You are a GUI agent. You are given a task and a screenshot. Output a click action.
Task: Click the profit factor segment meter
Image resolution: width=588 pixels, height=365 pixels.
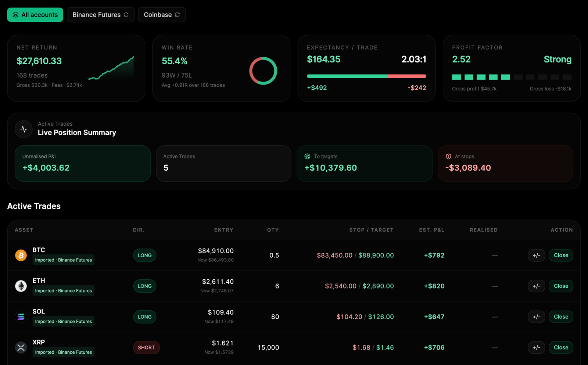(x=512, y=77)
